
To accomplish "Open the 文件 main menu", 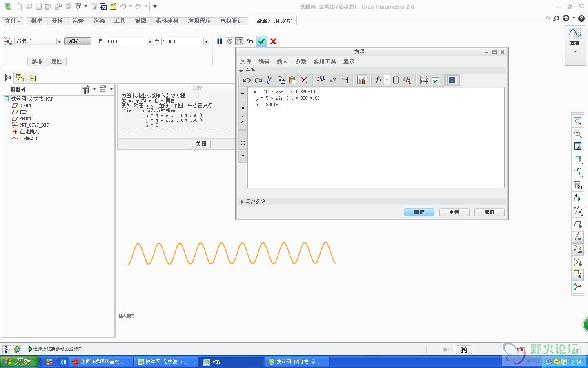I will click(13, 21).
